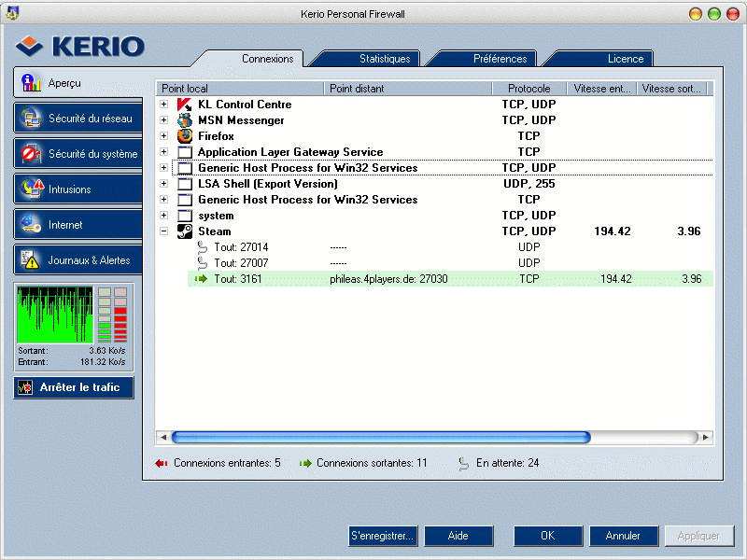The width and height of the screenshot is (747, 560).
Task: Click the S'enregistrer button
Action: coord(382,536)
